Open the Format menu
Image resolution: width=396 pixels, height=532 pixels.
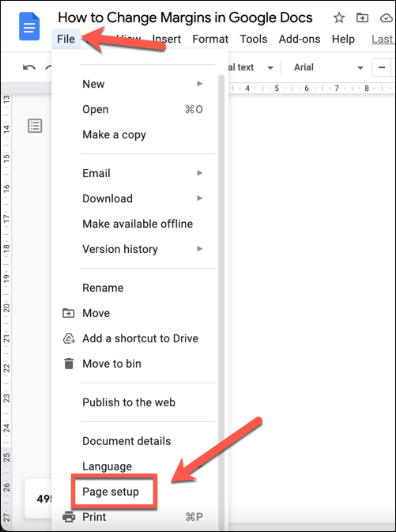tap(210, 40)
